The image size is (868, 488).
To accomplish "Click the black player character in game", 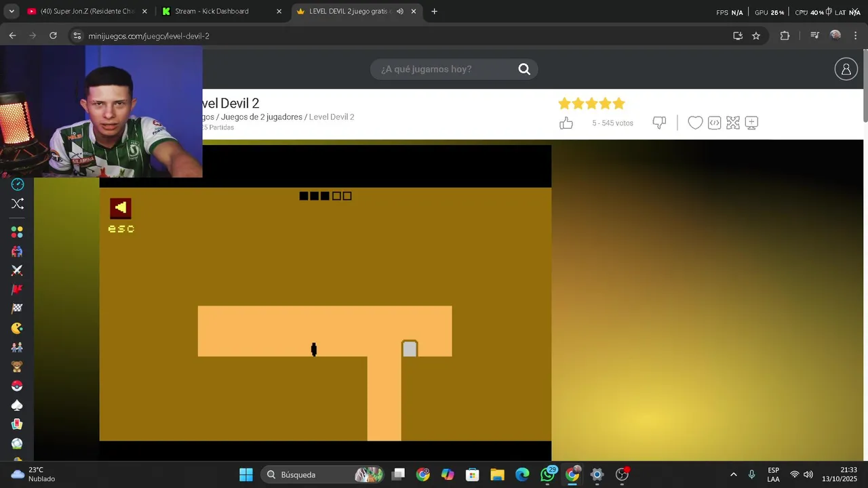I will coord(313,349).
